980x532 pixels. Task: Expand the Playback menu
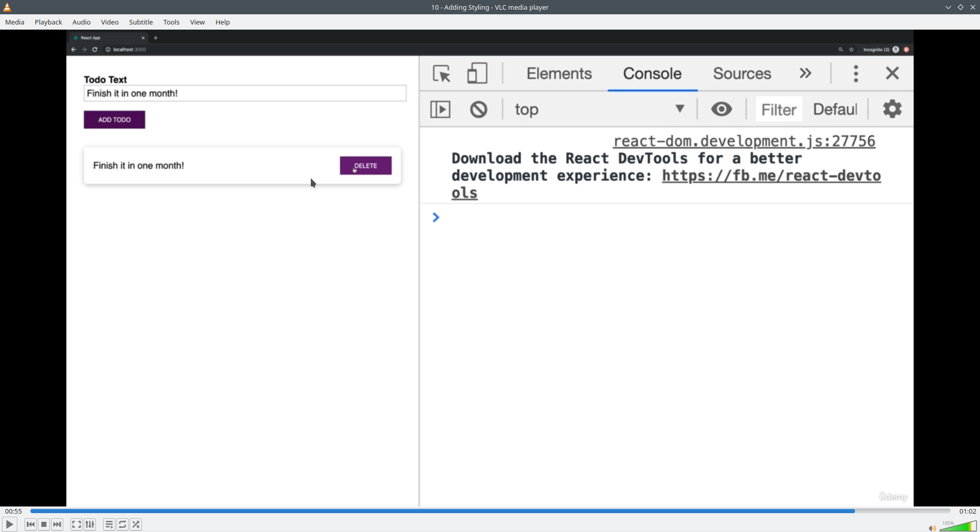point(48,22)
